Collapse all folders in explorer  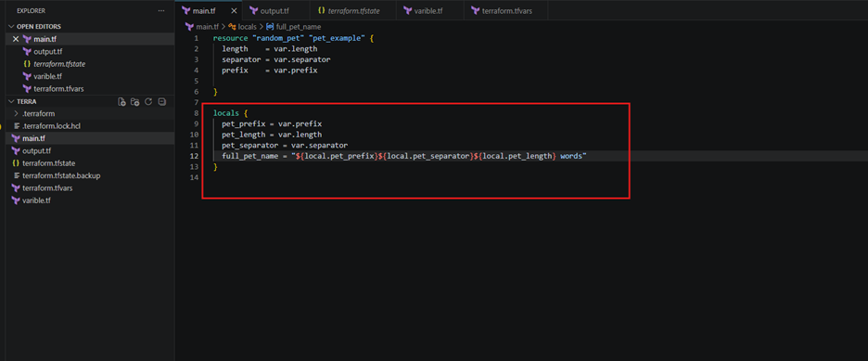coord(161,102)
